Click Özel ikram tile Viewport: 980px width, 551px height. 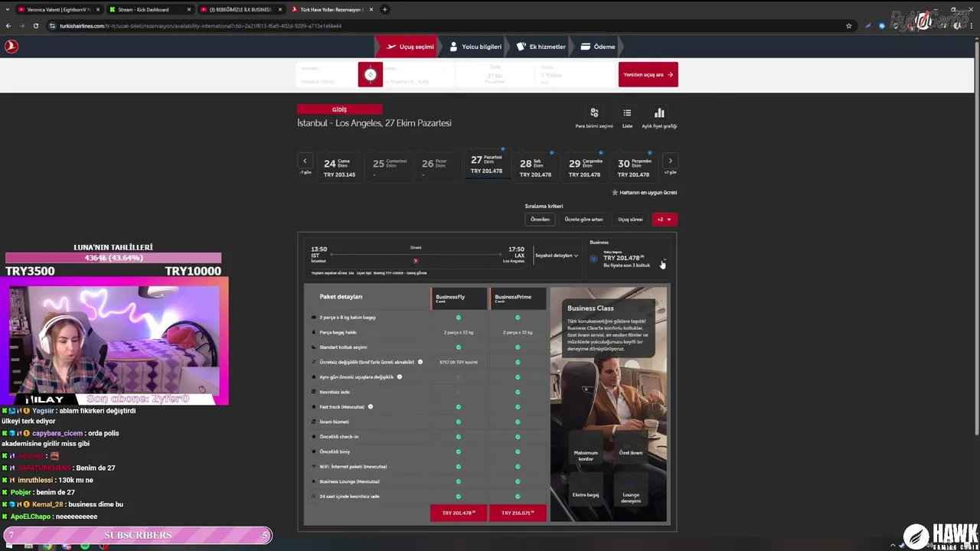(631, 446)
